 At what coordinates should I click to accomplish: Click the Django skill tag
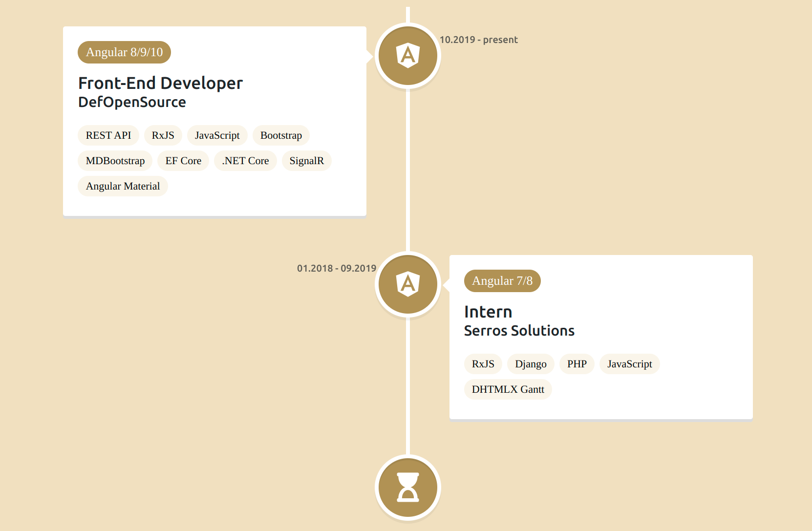tap(531, 364)
